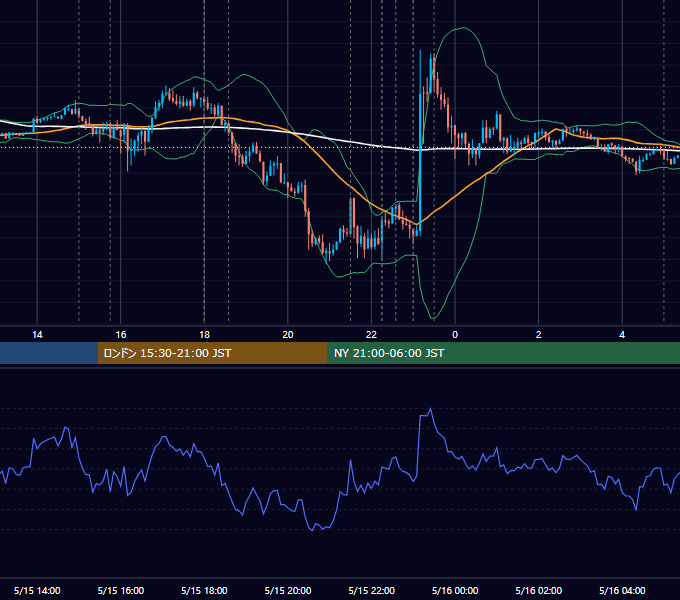Click the 18 hour axis label
This screenshot has height=600, width=680.
click(204, 335)
